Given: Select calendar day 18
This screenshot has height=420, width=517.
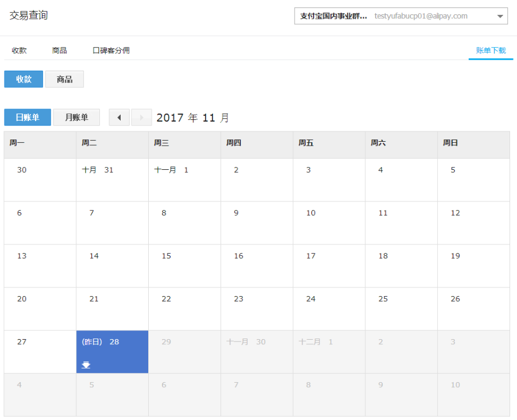Looking at the screenshot, I should click(402, 266).
